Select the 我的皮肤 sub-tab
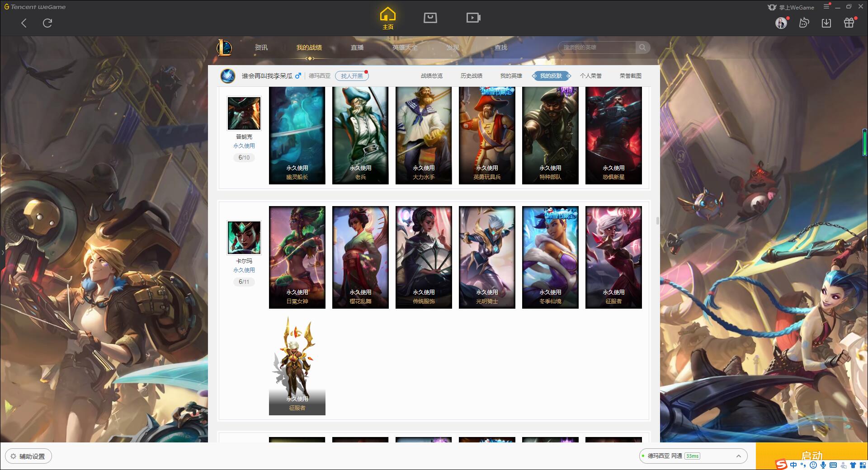This screenshot has height=470, width=868. coord(551,76)
